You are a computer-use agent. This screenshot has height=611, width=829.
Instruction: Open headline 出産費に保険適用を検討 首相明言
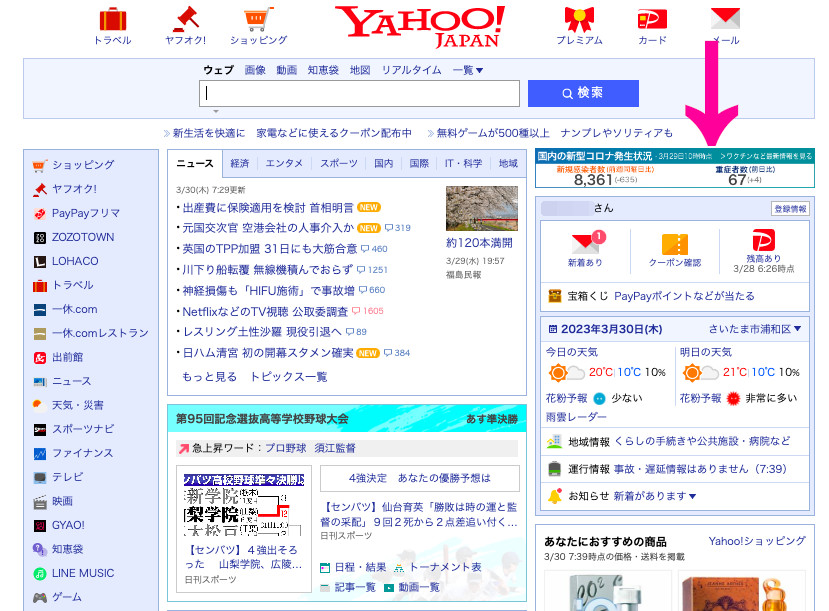pos(268,208)
